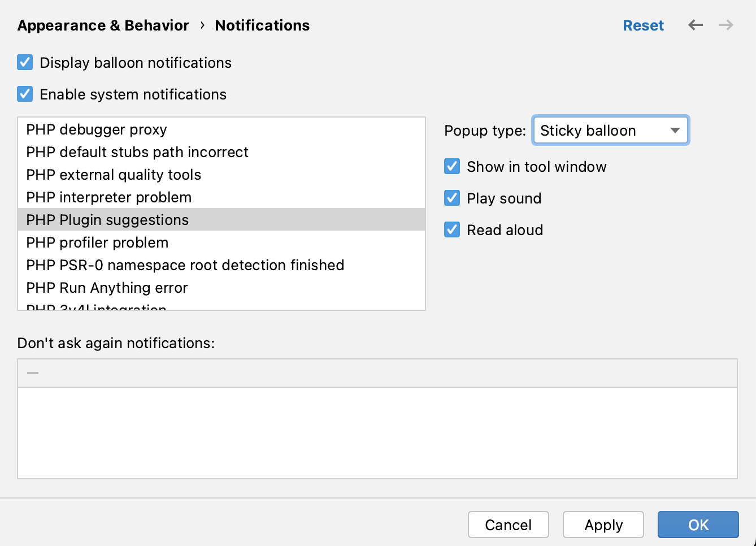Click the forward navigation arrow
Viewport: 756px width, 546px height.
726,25
